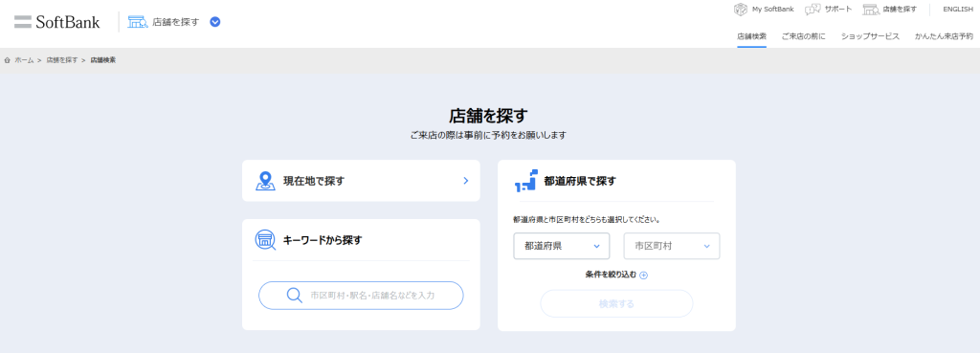Open the 都道府県 dropdown
This screenshot has height=353, width=980.
561,246
